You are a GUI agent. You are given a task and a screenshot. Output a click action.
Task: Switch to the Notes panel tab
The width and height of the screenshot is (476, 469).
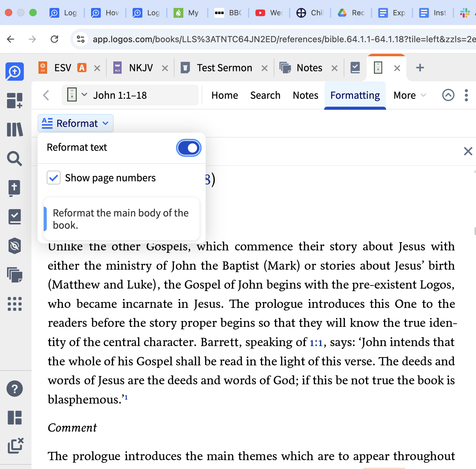(301, 68)
